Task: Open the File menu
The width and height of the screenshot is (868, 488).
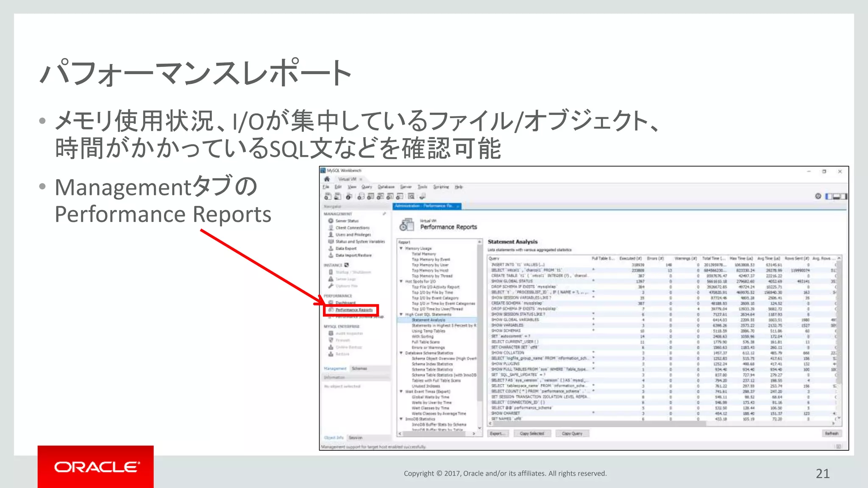Action: coord(325,187)
